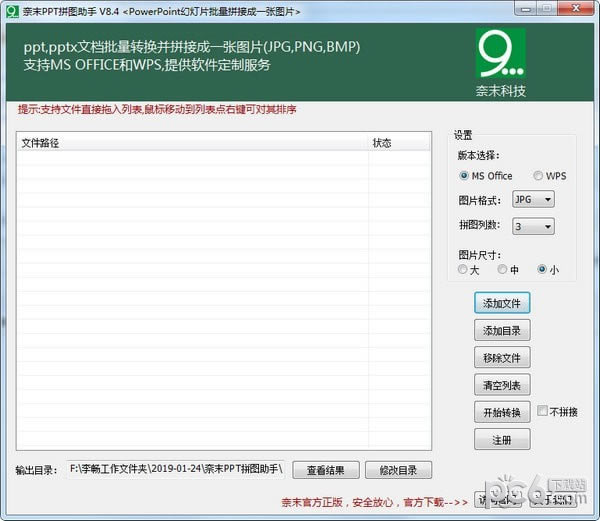Click the 修改目录 button
Viewport: 600px width, 521px height.
[x=398, y=470]
